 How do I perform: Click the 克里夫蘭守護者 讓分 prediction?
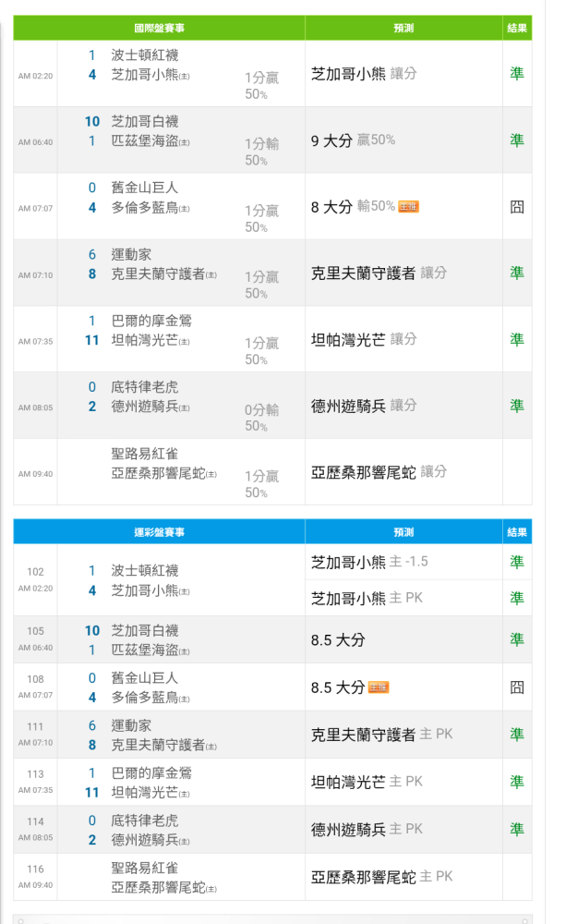coord(379,273)
